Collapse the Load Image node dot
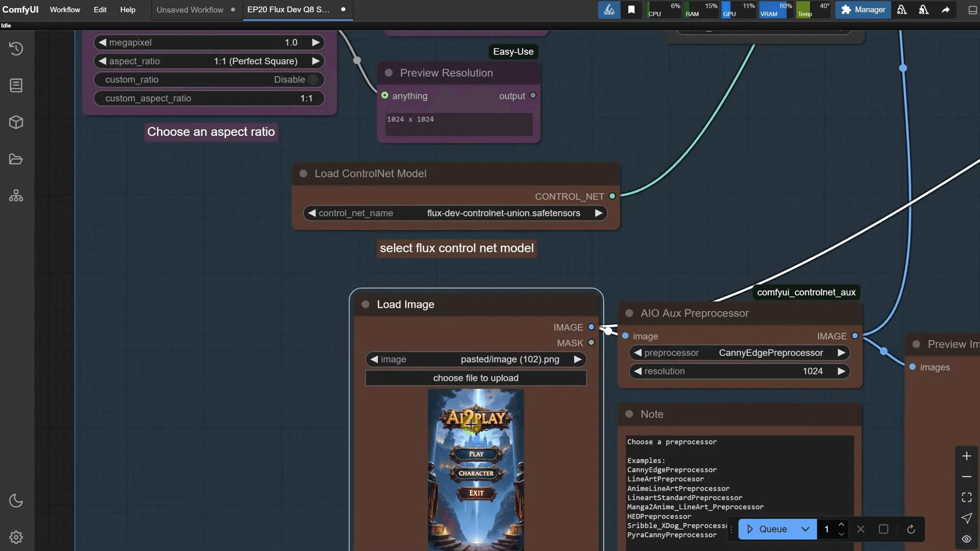980x551 pixels. click(x=365, y=305)
